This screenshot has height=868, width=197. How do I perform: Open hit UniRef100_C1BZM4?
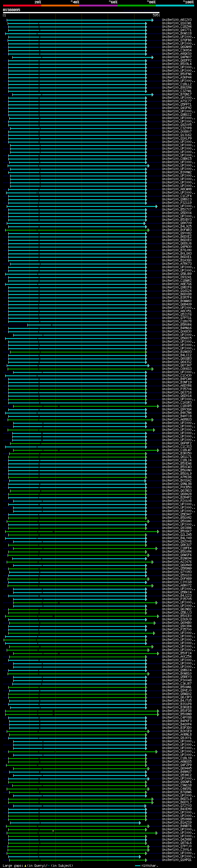click(x=177, y=26)
